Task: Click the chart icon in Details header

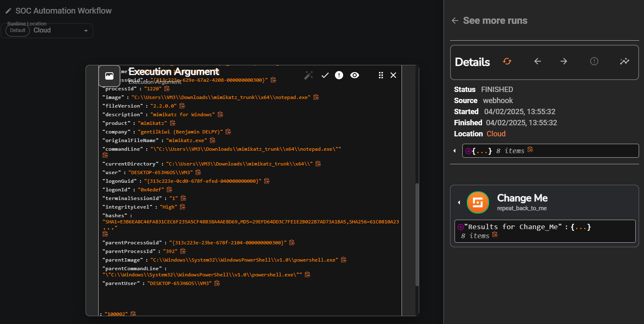Action: 625,62
